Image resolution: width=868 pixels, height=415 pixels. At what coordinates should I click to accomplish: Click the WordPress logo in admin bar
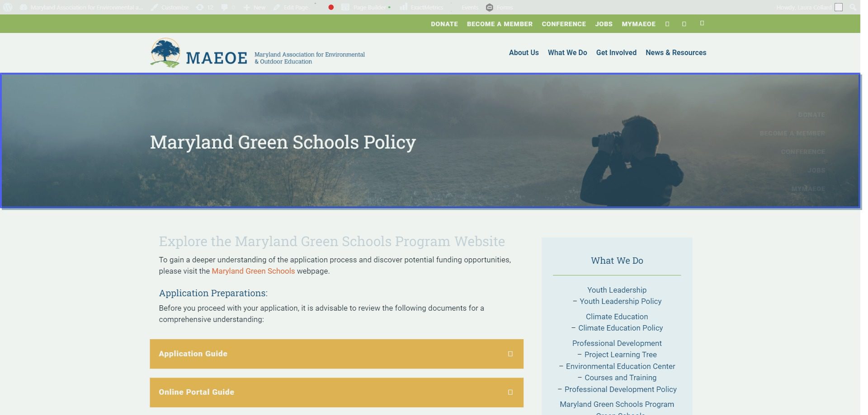click(8, 7)
